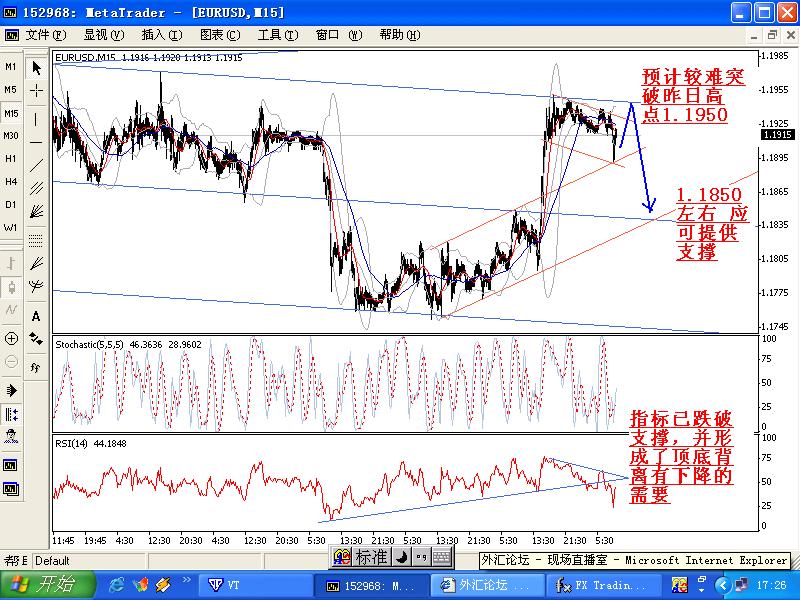Select the horizontal line drawing tool

(x=36, y=142)
